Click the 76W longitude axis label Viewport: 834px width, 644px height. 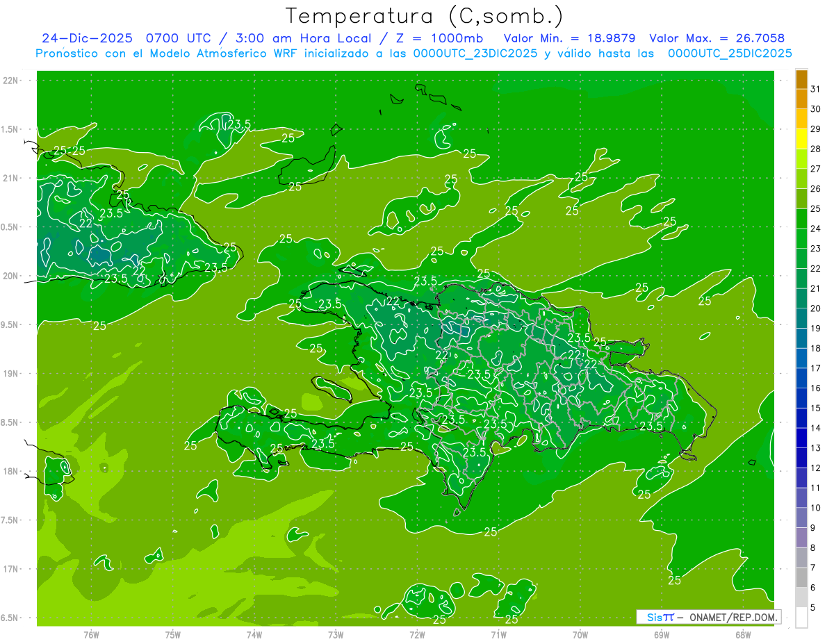tap(91, 635)
